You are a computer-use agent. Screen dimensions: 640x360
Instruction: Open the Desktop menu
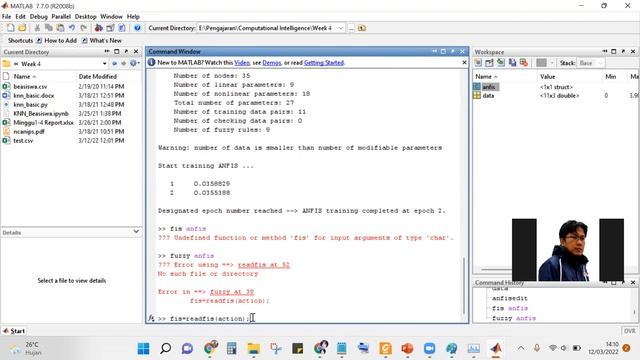[x=86, y=16]
